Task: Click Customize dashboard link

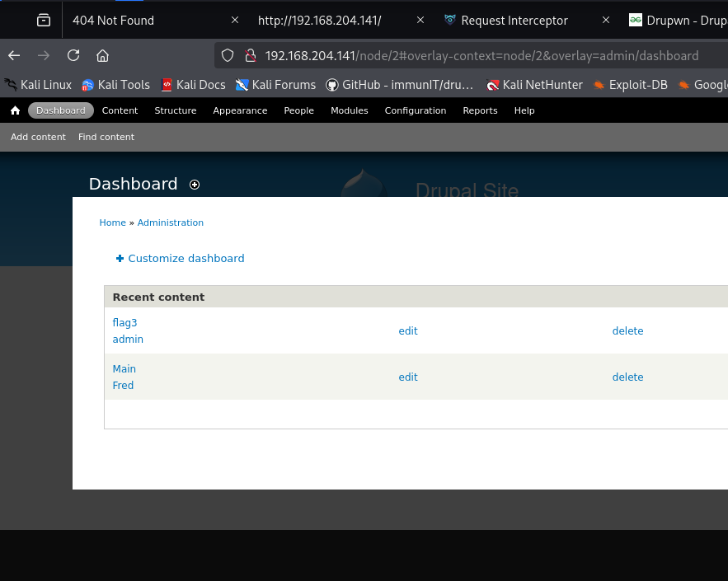Action: tap(186, 258)
